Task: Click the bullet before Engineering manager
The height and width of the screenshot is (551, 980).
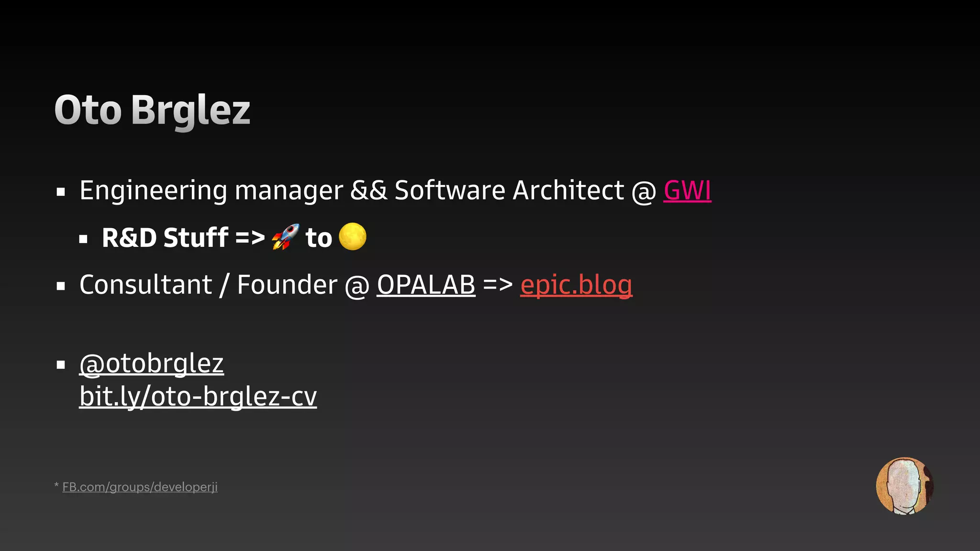Action: pyautogui.click(x=60, y=192)
